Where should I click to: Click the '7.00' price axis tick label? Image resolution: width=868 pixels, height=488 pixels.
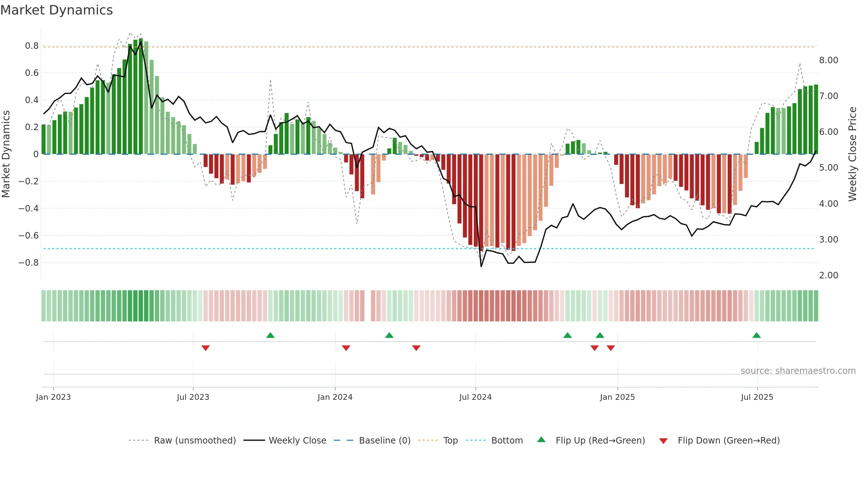click(829, 96)
